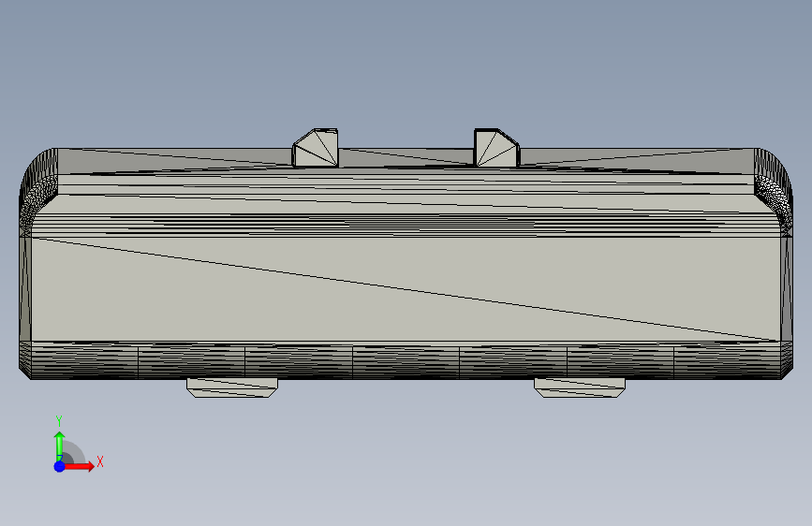The image size is (812, 526).
Task: Select the left top clip tab on model
Action: [x=316, y=148]
